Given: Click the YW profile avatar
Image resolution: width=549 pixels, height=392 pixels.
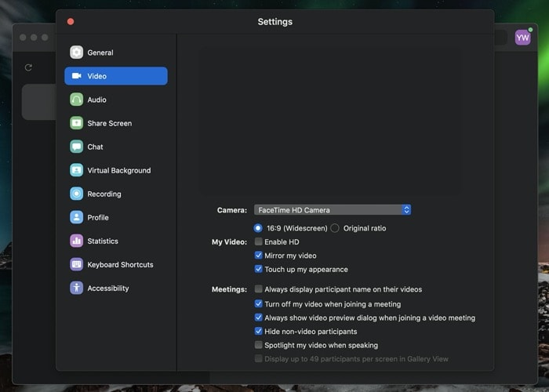Looking at the screenshot, I should tap(522, 38).
